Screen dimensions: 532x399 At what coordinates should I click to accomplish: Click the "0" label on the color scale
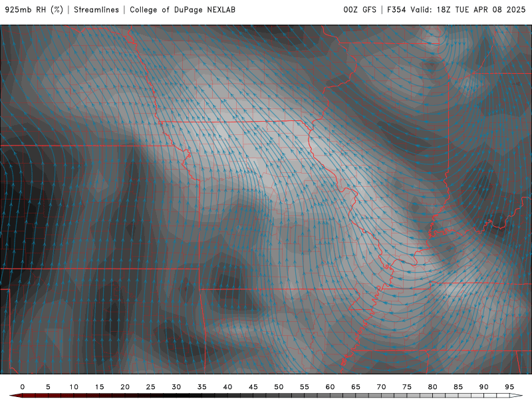pyautogui.click(x=23, y=387)
